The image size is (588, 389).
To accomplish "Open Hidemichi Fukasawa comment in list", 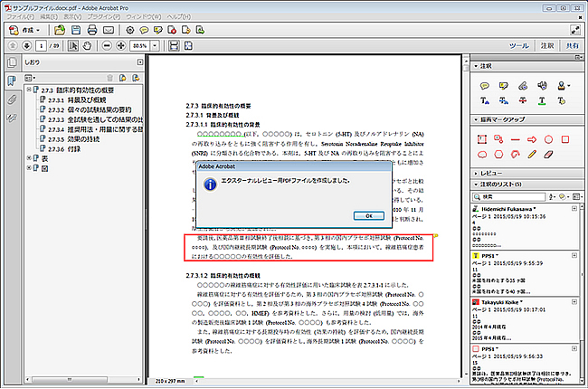I will point(525,226).
